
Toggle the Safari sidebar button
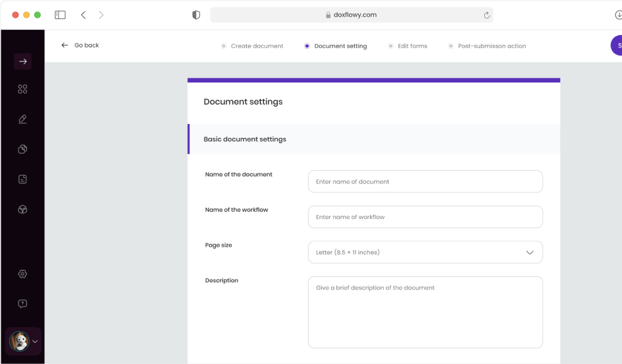click(60, 15)
